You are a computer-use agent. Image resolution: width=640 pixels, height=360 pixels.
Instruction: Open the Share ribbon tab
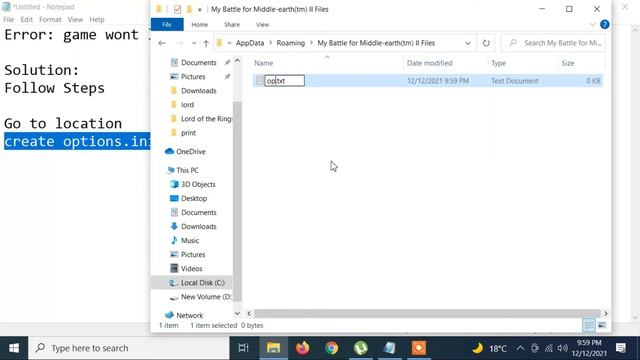tap(232, 24)
